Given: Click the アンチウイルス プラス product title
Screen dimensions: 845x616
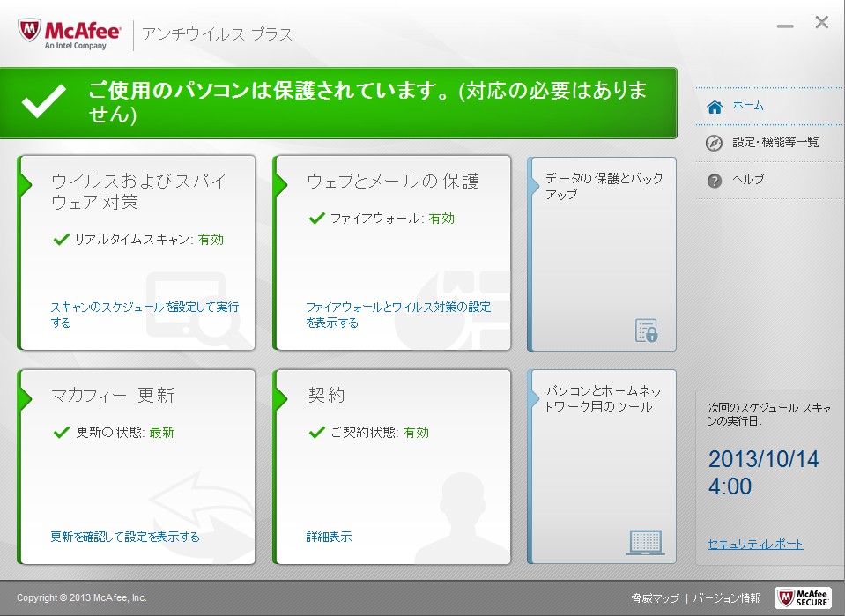Looking at the screenshot, I should (217, 34).
